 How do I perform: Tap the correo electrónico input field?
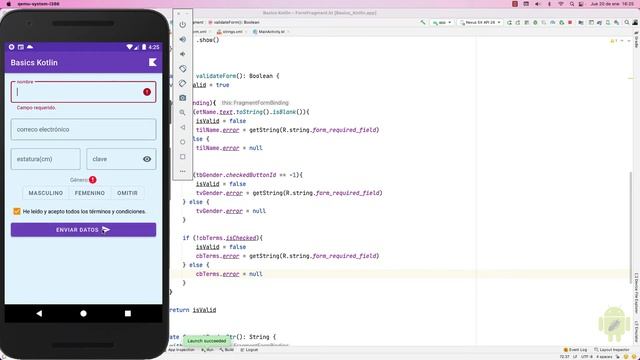tap(83, 129)
